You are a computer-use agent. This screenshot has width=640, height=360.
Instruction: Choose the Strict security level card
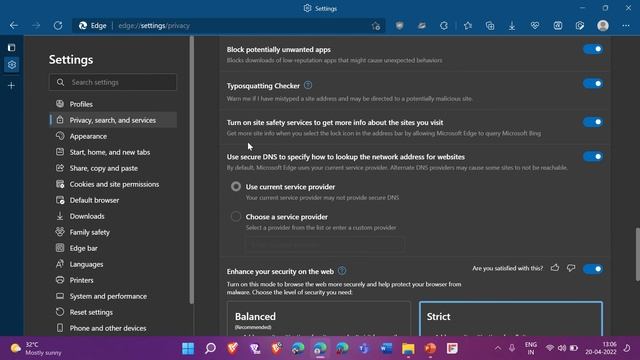511,319
